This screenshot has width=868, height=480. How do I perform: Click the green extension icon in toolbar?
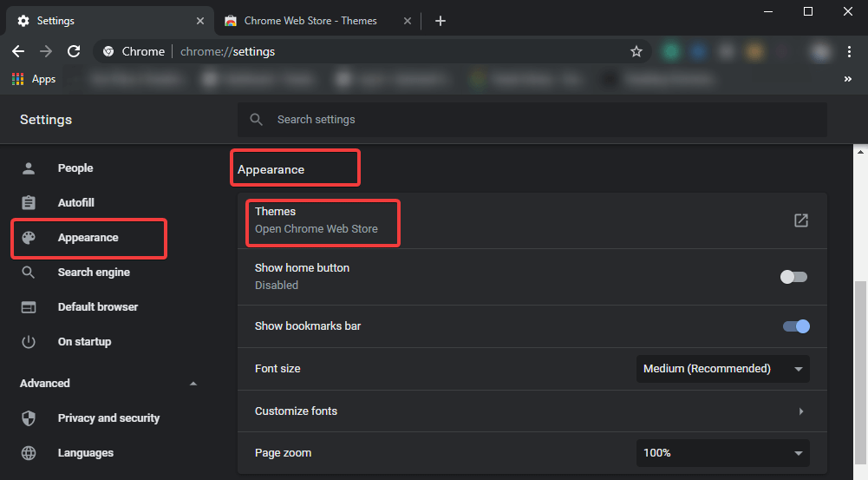[x=671, y=51]
